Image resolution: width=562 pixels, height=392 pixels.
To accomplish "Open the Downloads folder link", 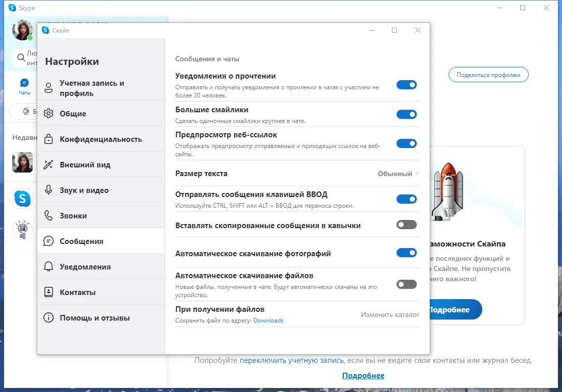I will pyautogui.click(x=268, y=320).
